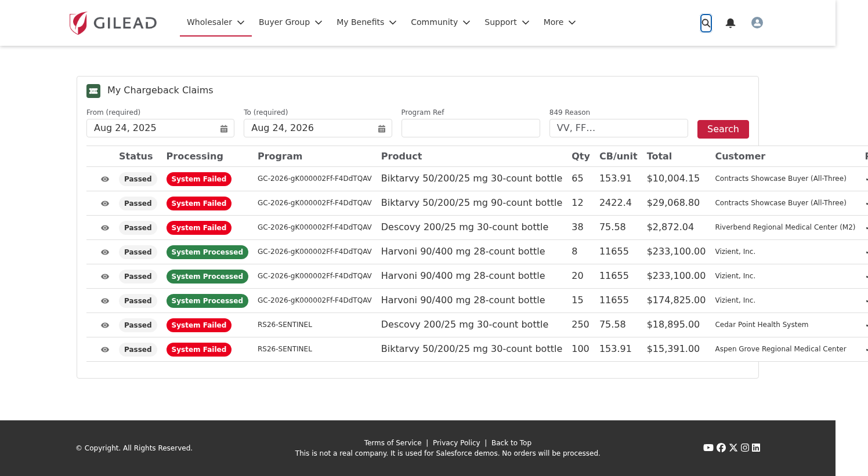Open the search magnifier icon

pos(706,23)
